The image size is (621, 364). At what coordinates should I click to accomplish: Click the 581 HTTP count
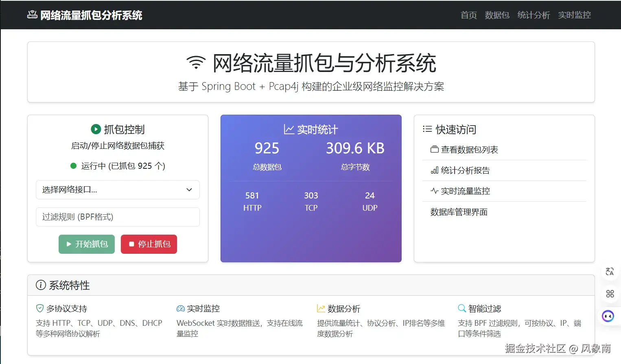[x=252, y=196]
